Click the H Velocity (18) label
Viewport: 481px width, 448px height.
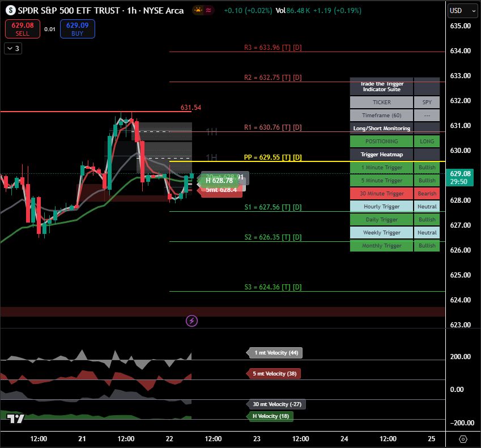[271, 416]
